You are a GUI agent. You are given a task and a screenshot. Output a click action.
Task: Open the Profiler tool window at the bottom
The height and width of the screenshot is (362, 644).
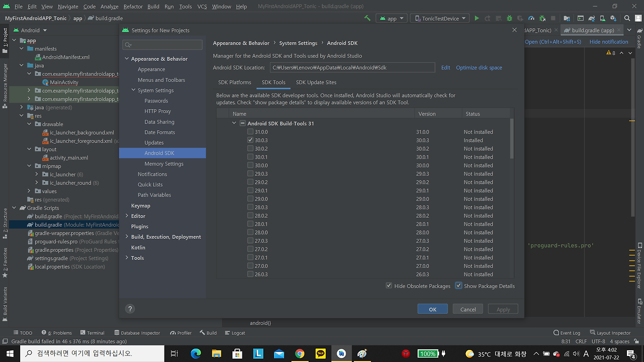[181, 333]
